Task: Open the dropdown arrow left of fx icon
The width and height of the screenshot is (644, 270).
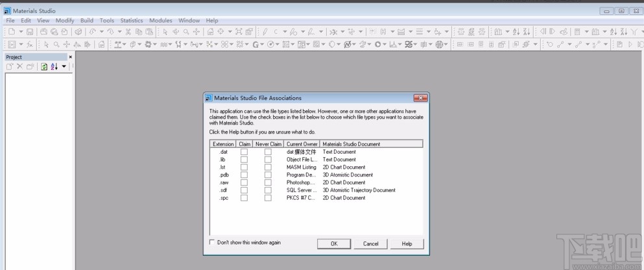Action: (x=21, y=44)
